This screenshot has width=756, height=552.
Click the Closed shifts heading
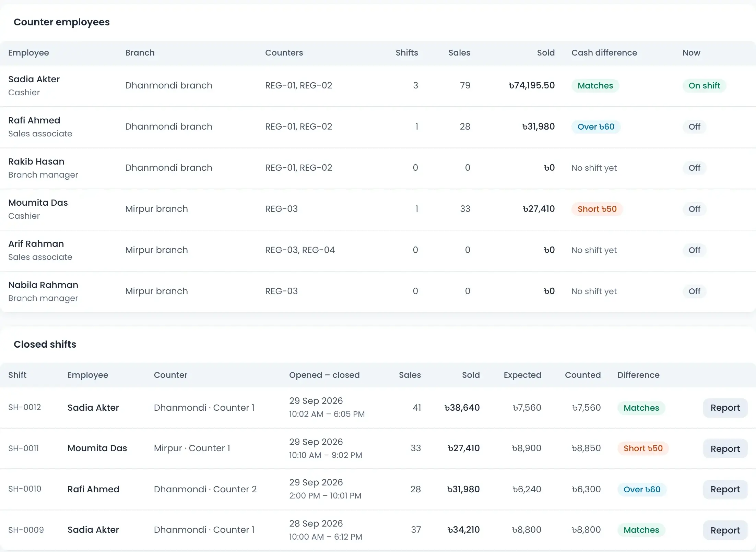coord(45,344)
